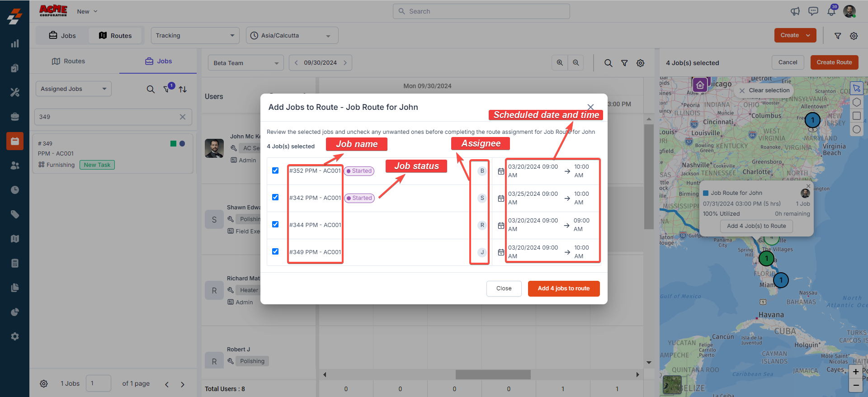Open the announcements megaphone icon
The height and width of the screenshot is (397, 868).
(x=795, y=11)
